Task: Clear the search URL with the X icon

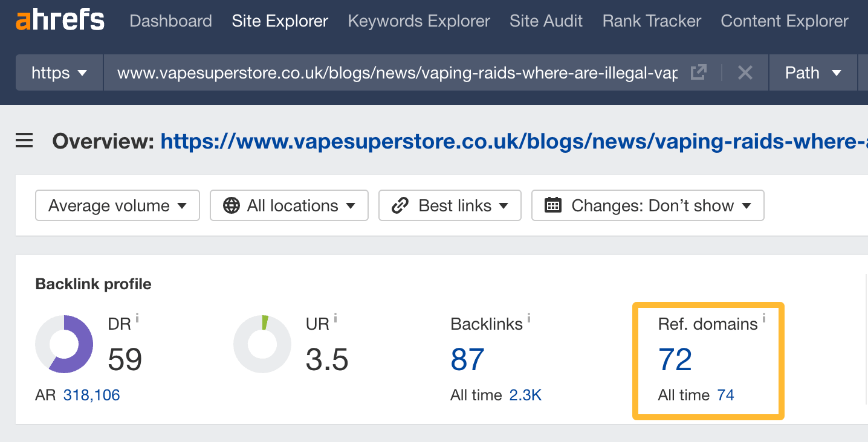Action: tap(745, 72)
